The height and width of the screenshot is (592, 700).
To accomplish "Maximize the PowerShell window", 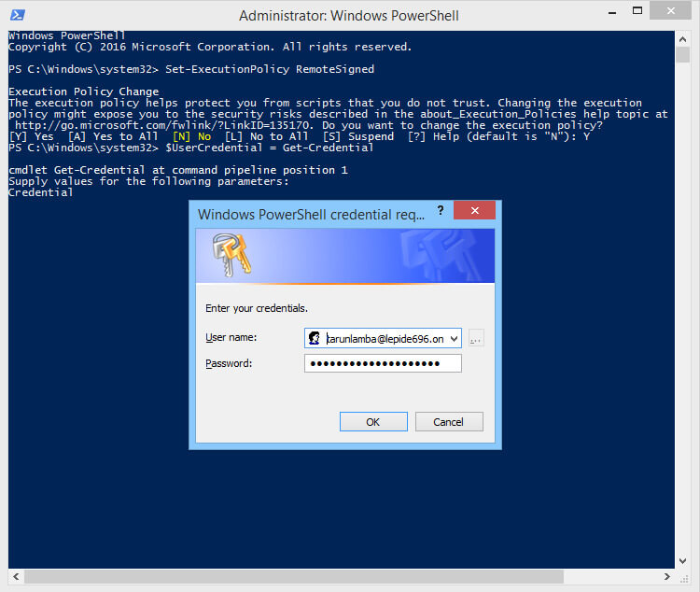I will [x=637, y=10].
